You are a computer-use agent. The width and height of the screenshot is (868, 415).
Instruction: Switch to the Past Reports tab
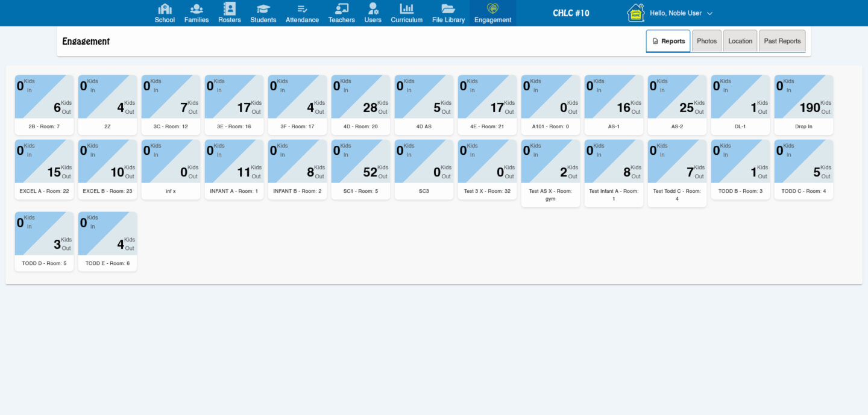point(782,41)
